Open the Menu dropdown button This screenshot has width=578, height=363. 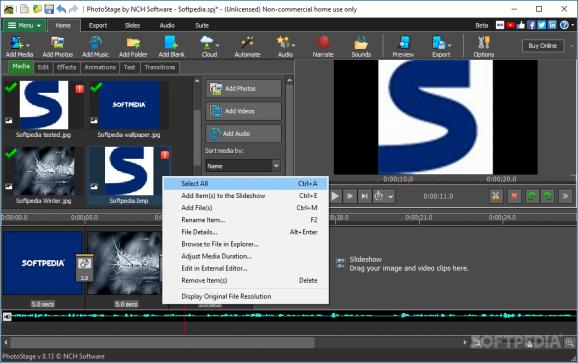[x=24, y=25]
